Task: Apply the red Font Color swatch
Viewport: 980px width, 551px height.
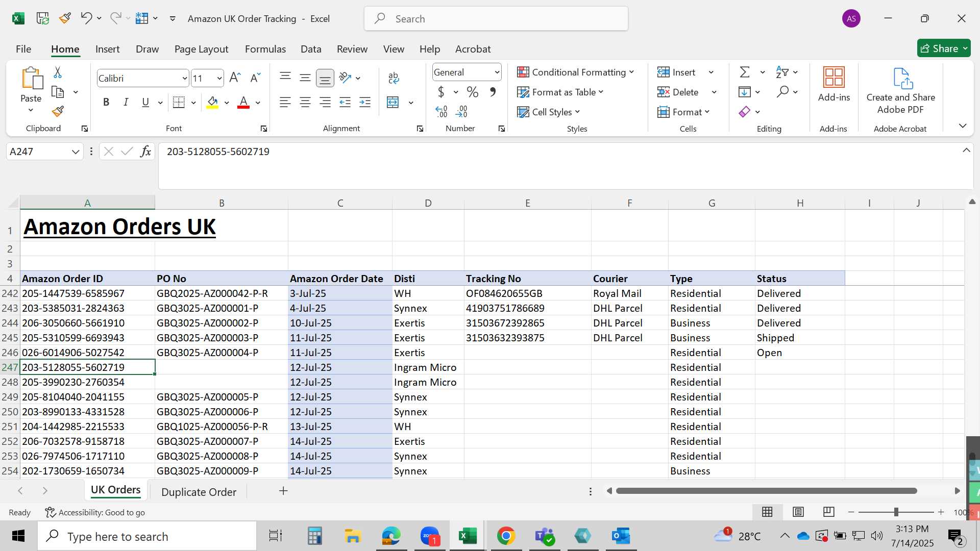Action: (243, 103)
